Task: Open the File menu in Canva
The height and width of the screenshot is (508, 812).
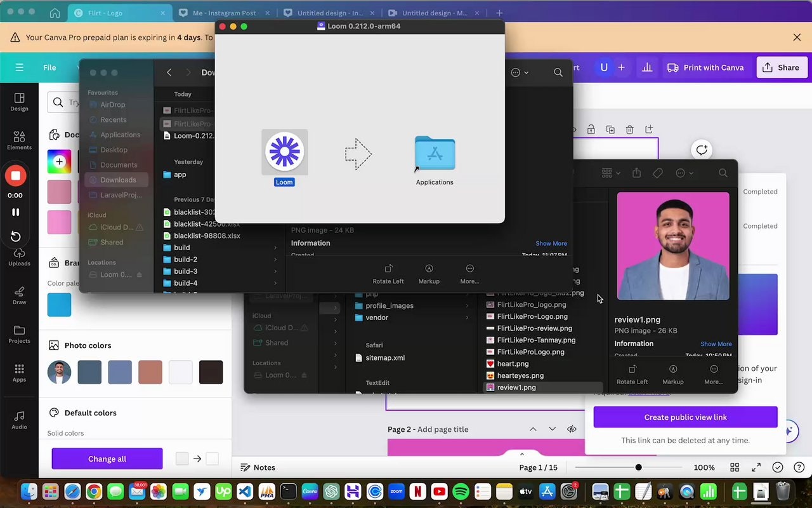Action: pyautogui.click(x=49, y=67)
